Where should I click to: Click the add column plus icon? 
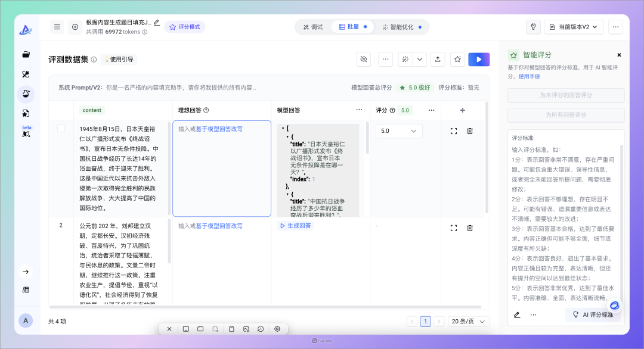[462, 110]
